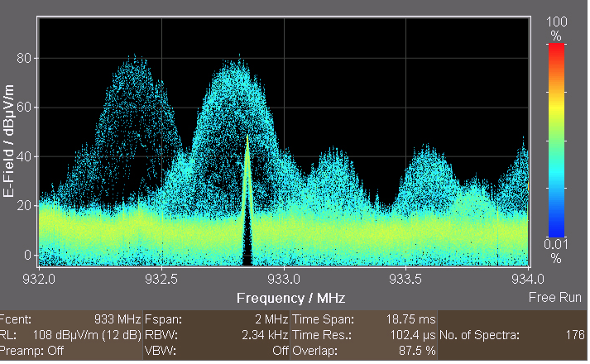Click the Fcent value 933 MHz
The image size is (590, 364).
point(117,320)
